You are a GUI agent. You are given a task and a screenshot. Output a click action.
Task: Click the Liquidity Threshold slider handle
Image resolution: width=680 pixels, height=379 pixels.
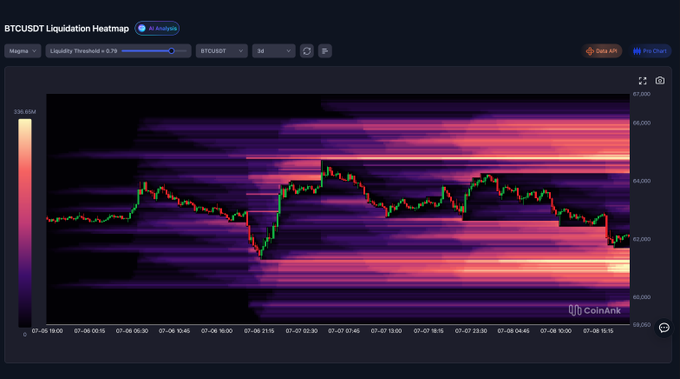[x=171, y=51]
